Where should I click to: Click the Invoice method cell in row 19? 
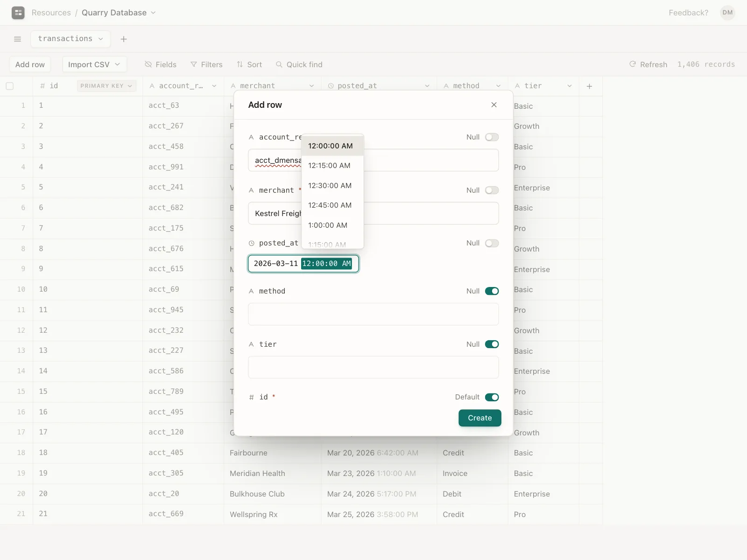pos(472,473)
